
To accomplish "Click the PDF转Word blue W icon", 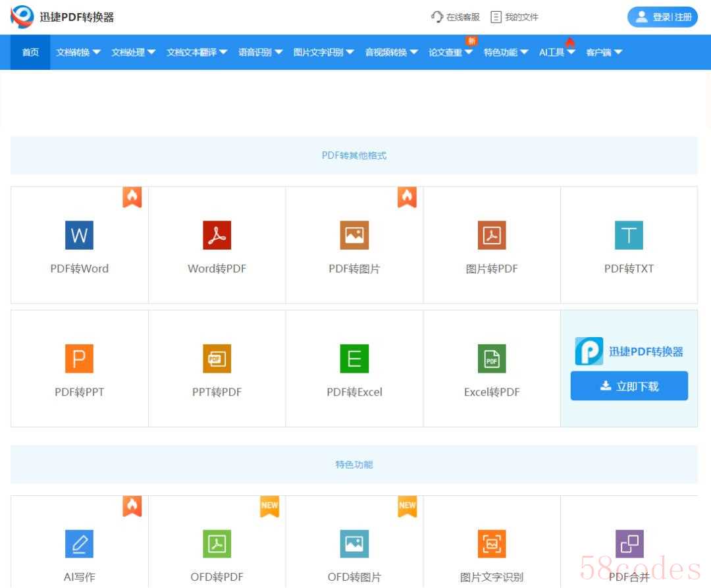I will pyautogui.click(x=79, y=235).
